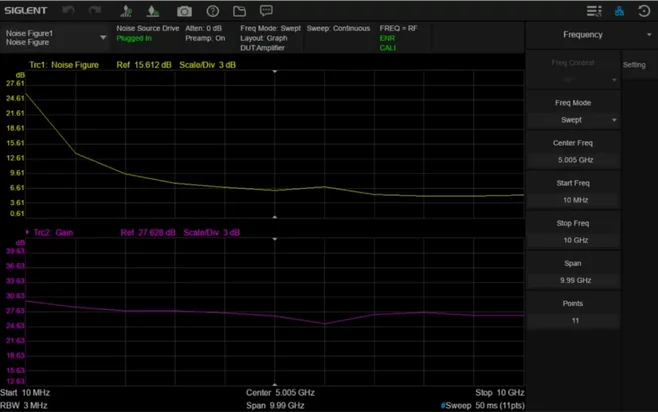Viewport: 658px width, 412px height.
Task: Click the network connection icon
Action: (x=619, y=10)
